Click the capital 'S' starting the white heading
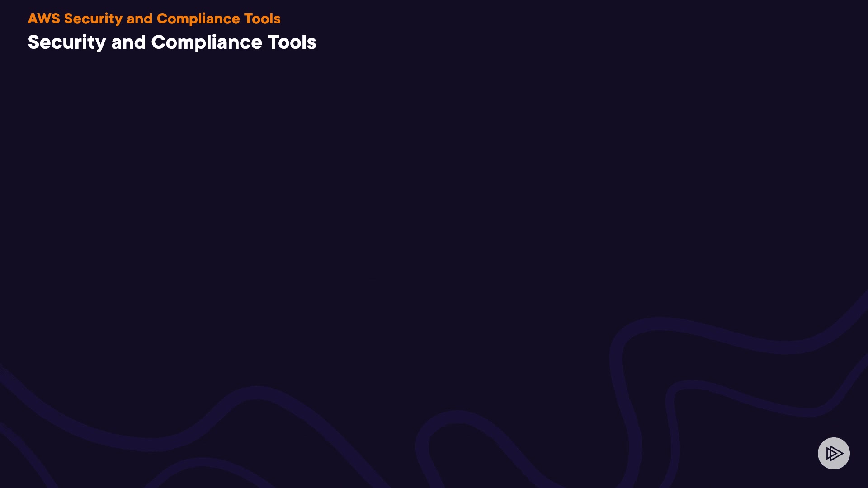 (x=34, y=42)
